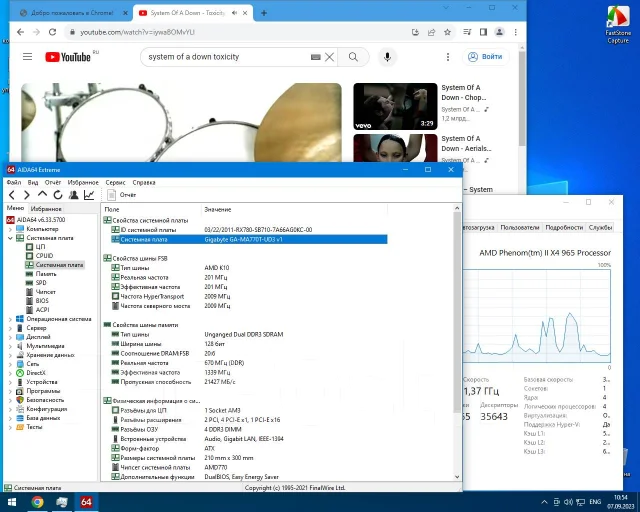The width and height of the screenshot is (640, 512).
Task: Start YouTube voice search microphone
Action: [387, 57]
